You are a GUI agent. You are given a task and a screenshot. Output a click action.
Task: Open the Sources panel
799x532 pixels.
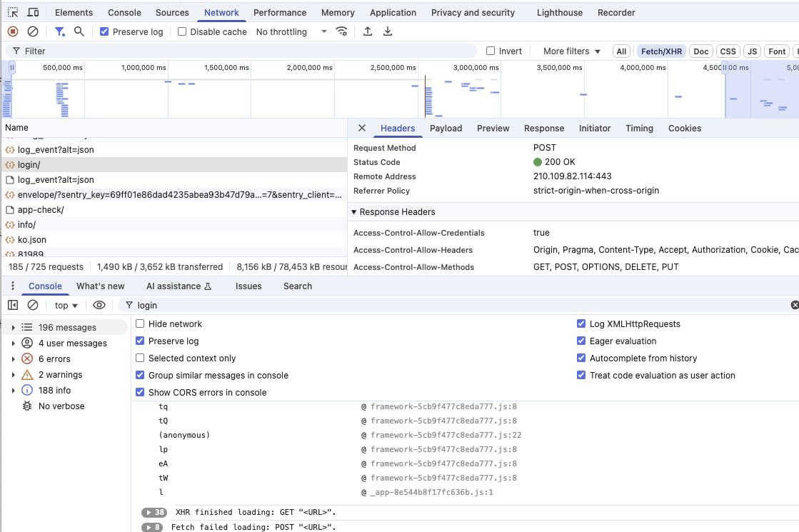pyautogui.click(x=172, y=12)
